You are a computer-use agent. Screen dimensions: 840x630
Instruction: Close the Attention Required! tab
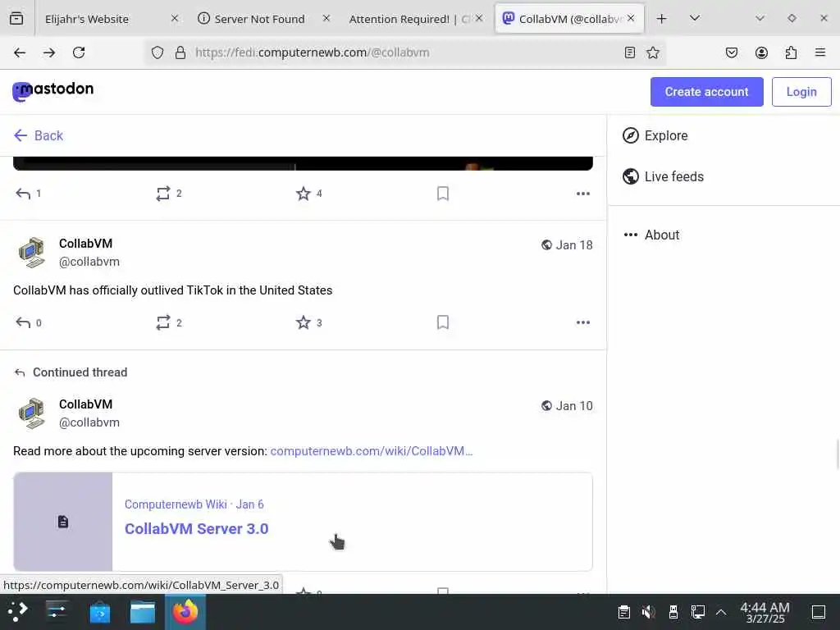point(479,19)
